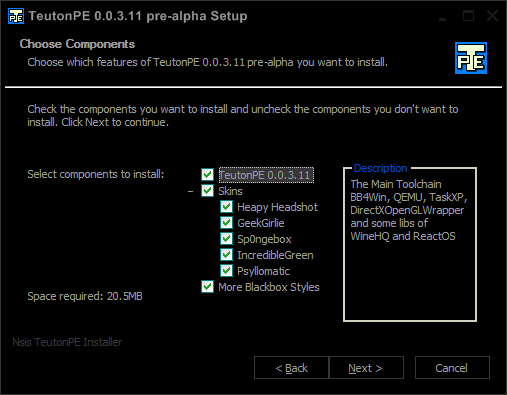507x395 pixels.
Task: Collapse the Skins tree node
Action: tap(190, 191)
